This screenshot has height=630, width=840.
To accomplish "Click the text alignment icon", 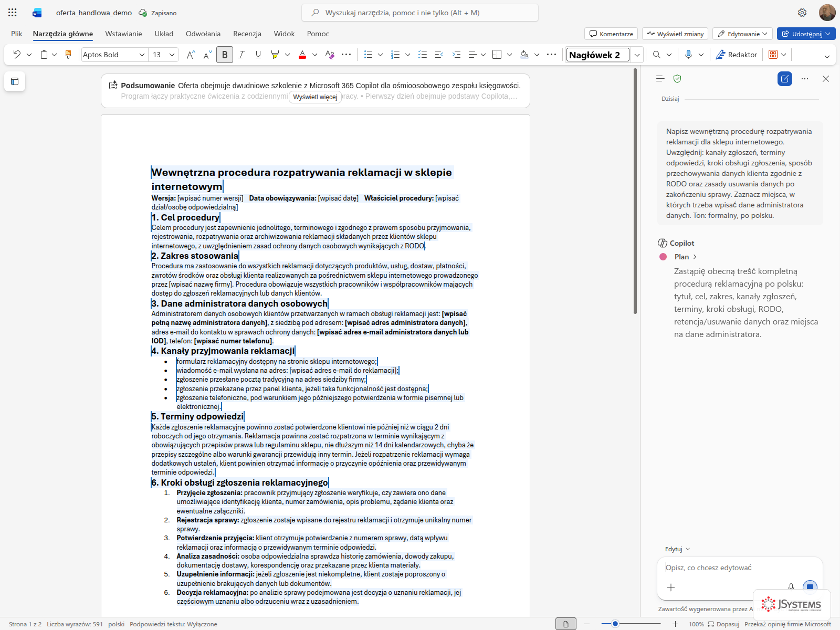I will pyautogui.click(x=472, y=55).
